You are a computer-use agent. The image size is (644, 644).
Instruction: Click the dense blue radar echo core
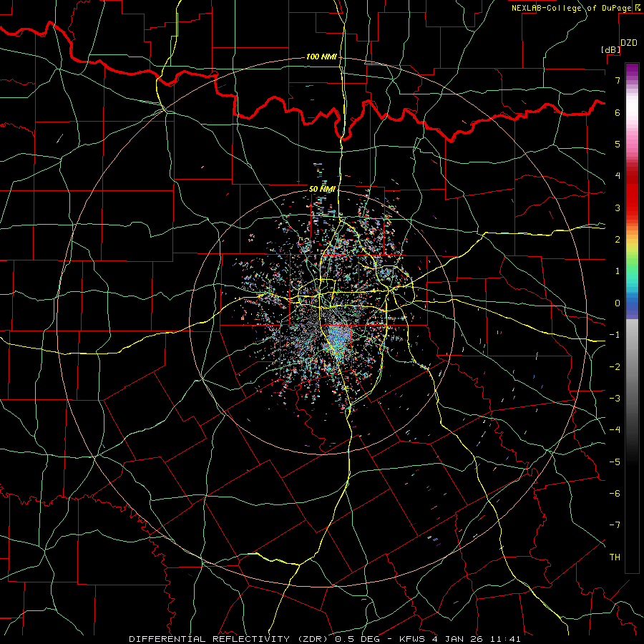pos(339,339)
